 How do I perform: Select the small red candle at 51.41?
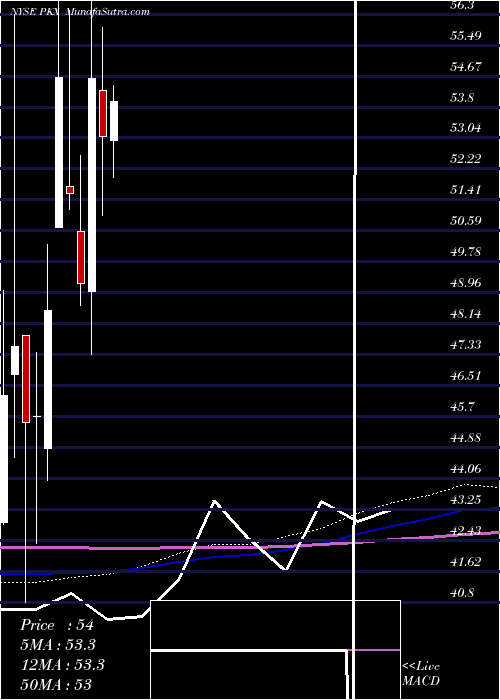click(70, 190)
